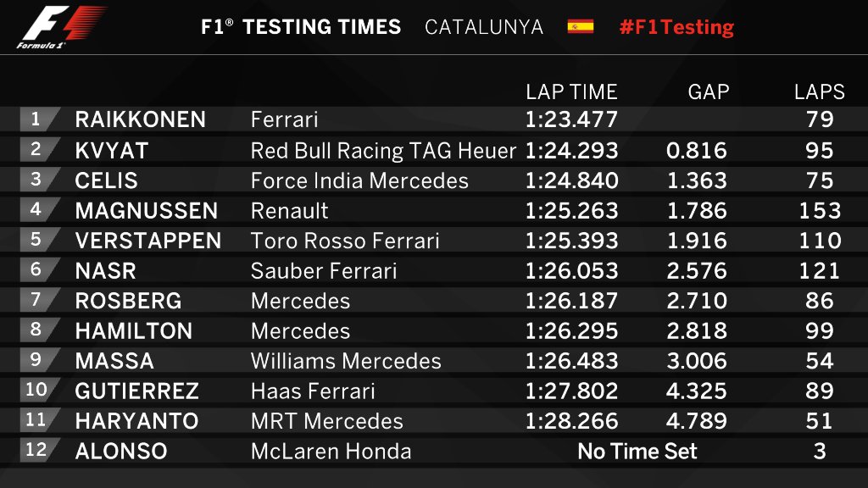
Task: Click the GAP column header
Action: point(708,91)
